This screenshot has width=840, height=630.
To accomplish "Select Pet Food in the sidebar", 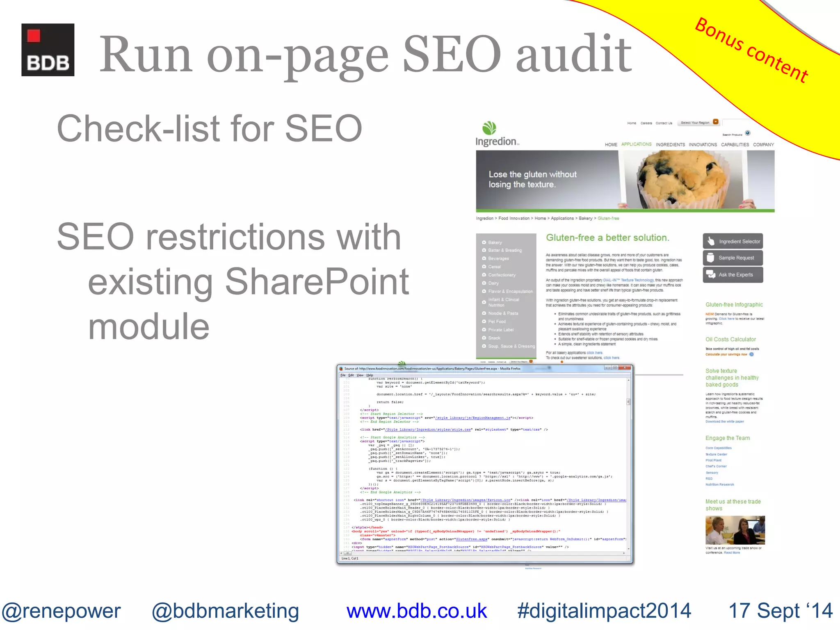I will tap(497, 322).
